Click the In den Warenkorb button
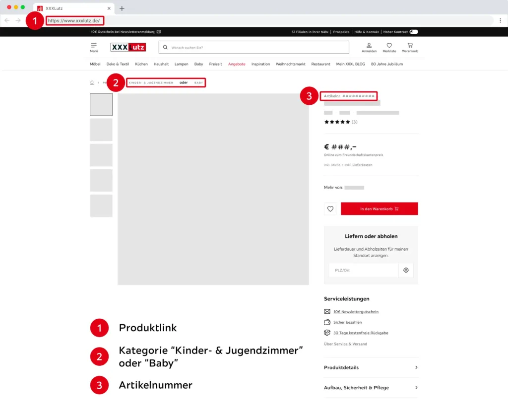Viewport: 508px width, 420px height. (x=379, y=209)
